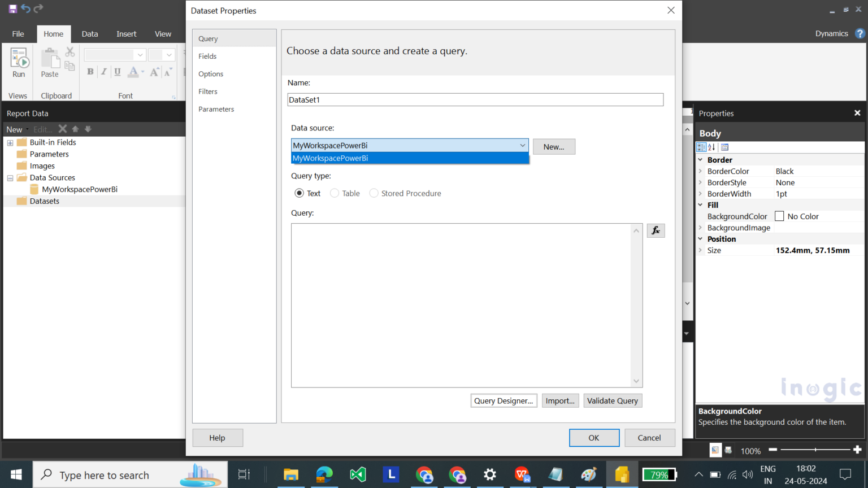Adjust the zoom slider at bottom right
Screen dimensions: 868x488
pyautogui.click(x=817, y=451)
